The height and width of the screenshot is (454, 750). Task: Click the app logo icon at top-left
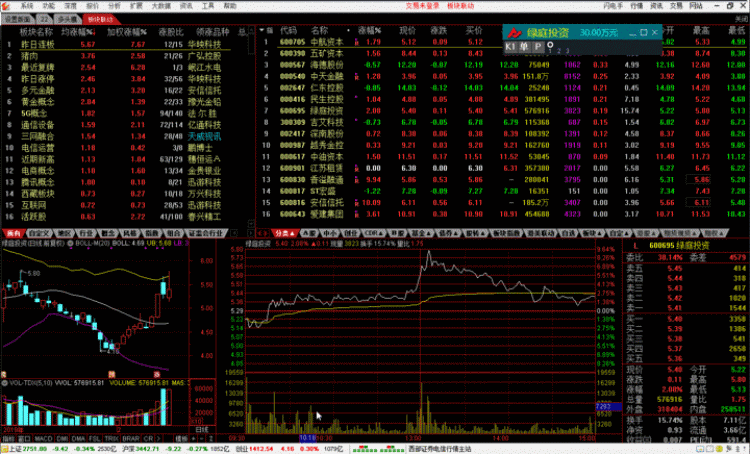(x=6, y=6)
